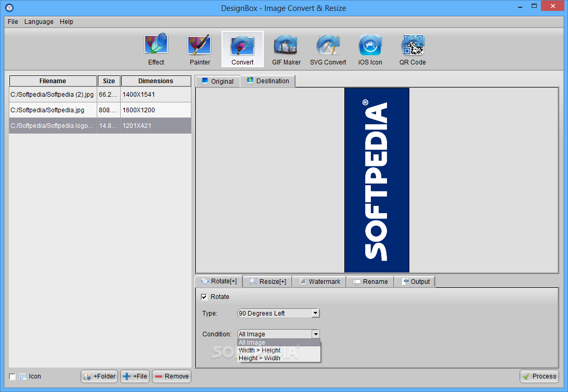Select the C:/Softpedia/Softpedia.jpg file row
This screenshot has height=392, width=568.
pos(100,110)
